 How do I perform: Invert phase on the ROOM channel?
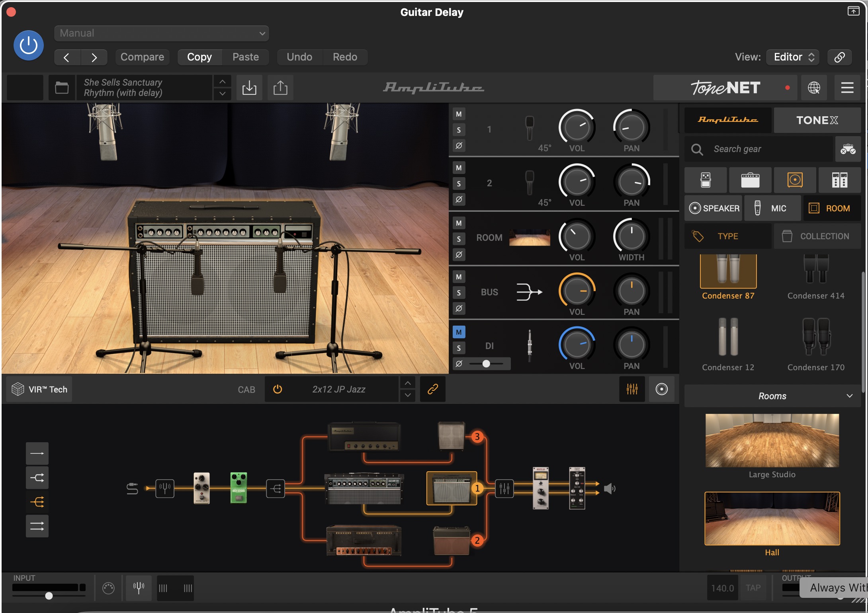[x=459, y=254]
